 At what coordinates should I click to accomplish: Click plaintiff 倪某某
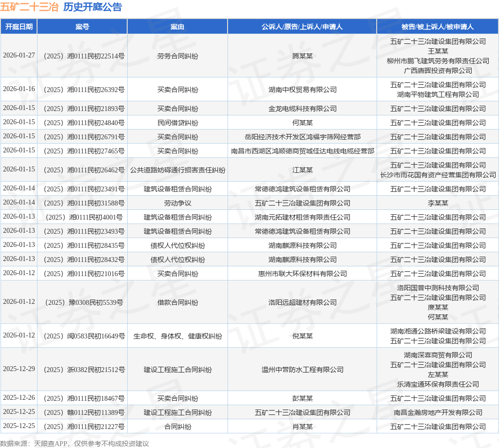coord(302,336)
